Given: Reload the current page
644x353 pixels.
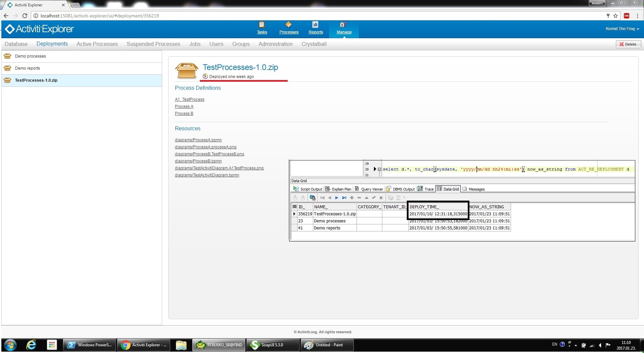Looking at the screenshot, I should click(x=24, y=16).
